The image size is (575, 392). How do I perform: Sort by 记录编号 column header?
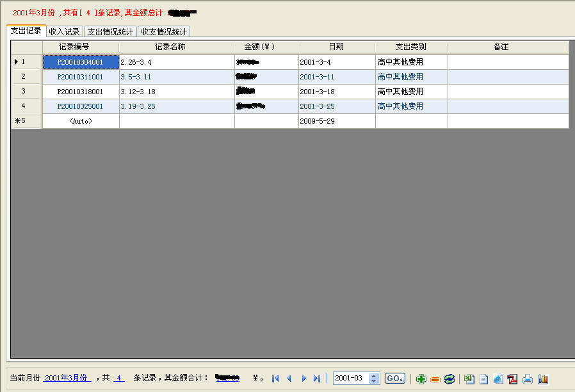tap(81, 47)
